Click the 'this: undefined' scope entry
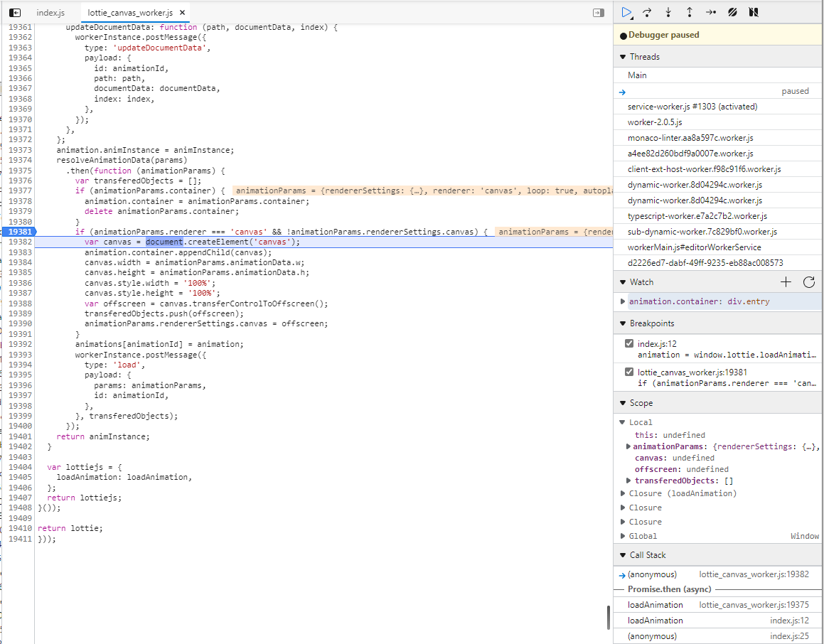This screenshot has height=644, width=824. [x=670, y=435]
